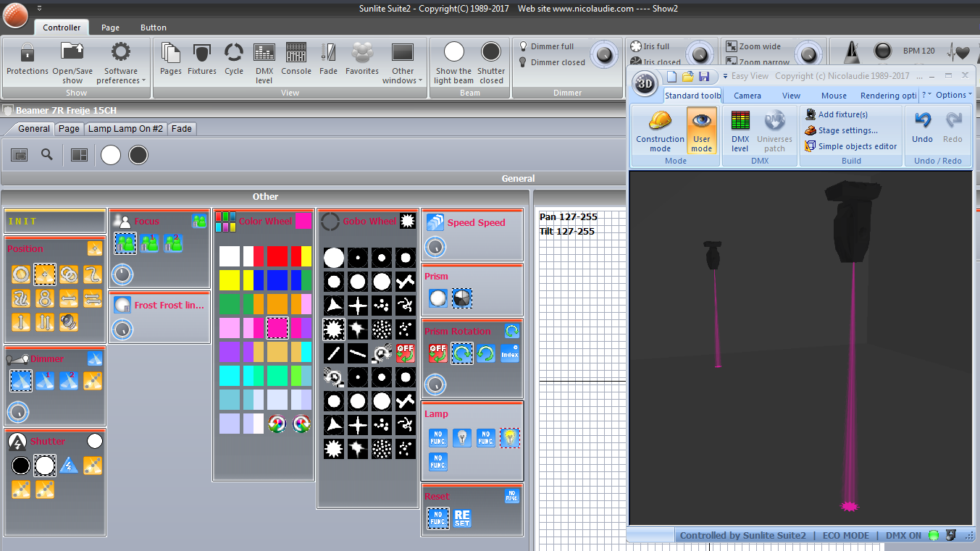Open the Favorites view

pos(362,59)
